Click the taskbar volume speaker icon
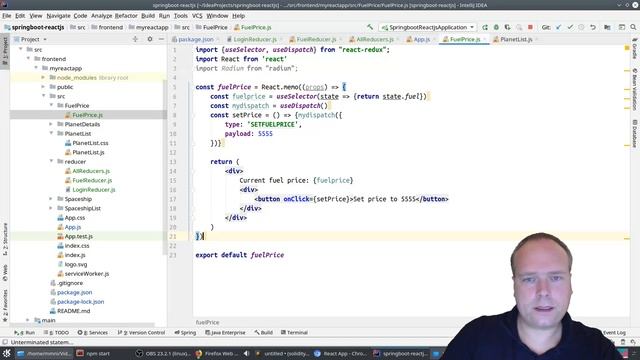 (247, 353)
